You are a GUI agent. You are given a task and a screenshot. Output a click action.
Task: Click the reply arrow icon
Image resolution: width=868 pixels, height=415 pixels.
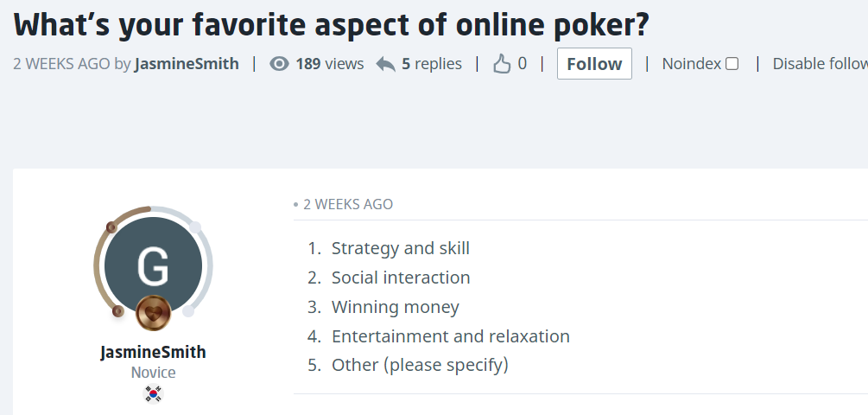coord(386,64)
